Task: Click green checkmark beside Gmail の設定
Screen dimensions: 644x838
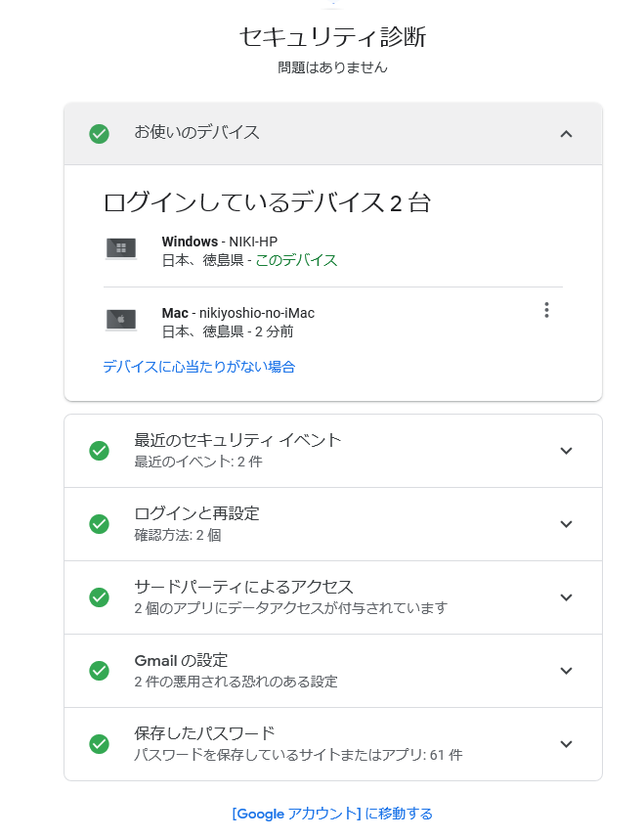Action: coord(100,670)
